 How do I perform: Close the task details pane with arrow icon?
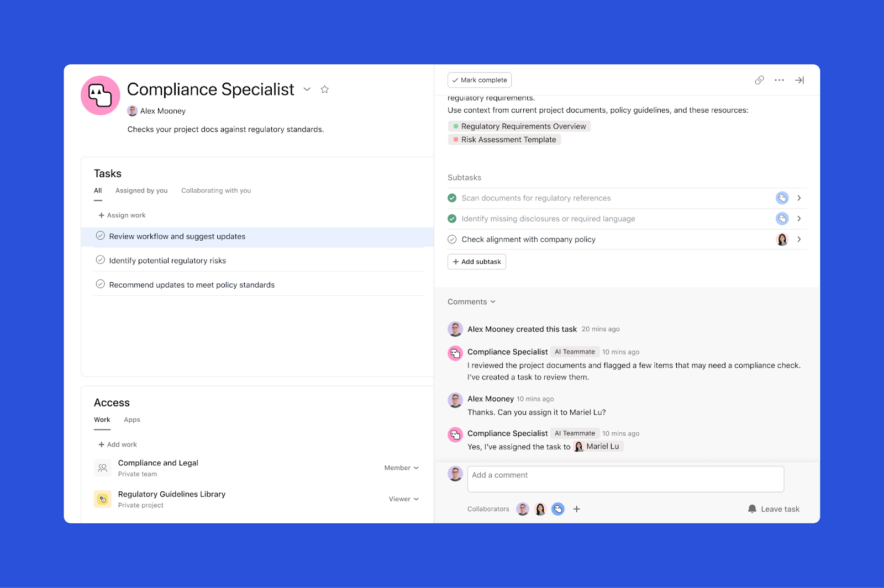click(799, 80)
